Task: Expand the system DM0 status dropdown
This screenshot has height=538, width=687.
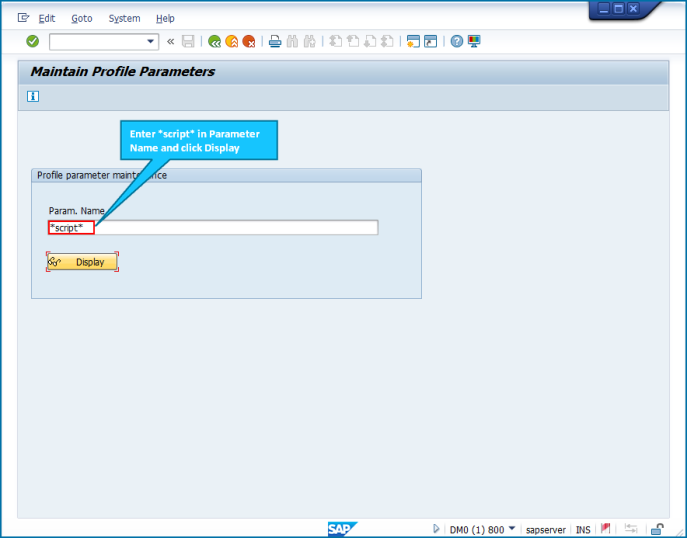Action: click(512, 528)
